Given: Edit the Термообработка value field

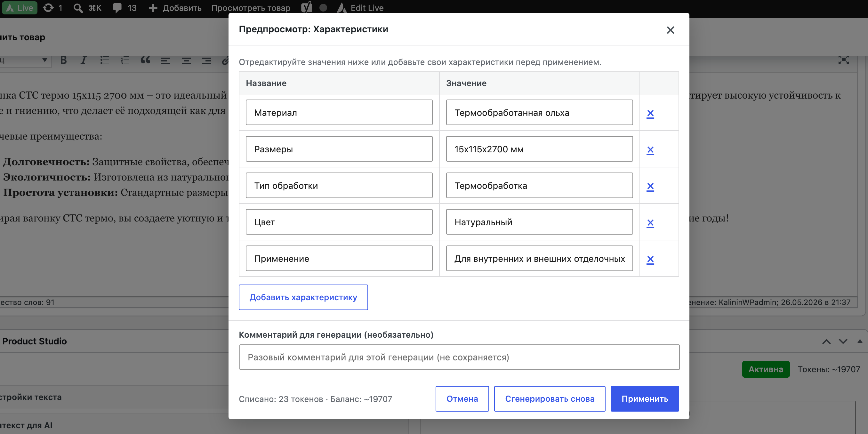Looking at the screenshot, I should coord(539,185).
